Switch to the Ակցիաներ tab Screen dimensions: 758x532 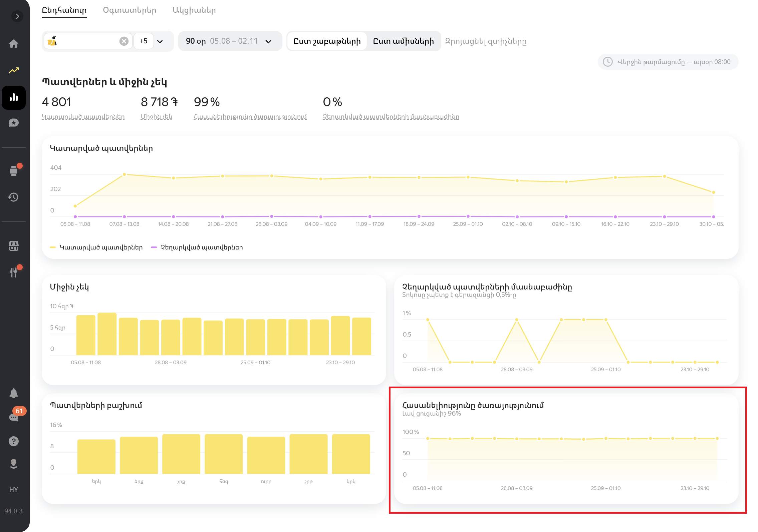click(194, 10)
